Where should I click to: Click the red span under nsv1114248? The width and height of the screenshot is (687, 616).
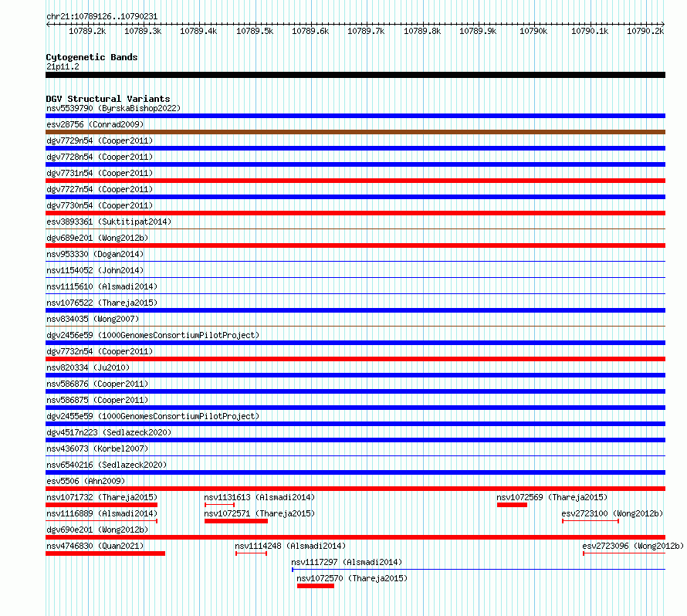point(252,553)
